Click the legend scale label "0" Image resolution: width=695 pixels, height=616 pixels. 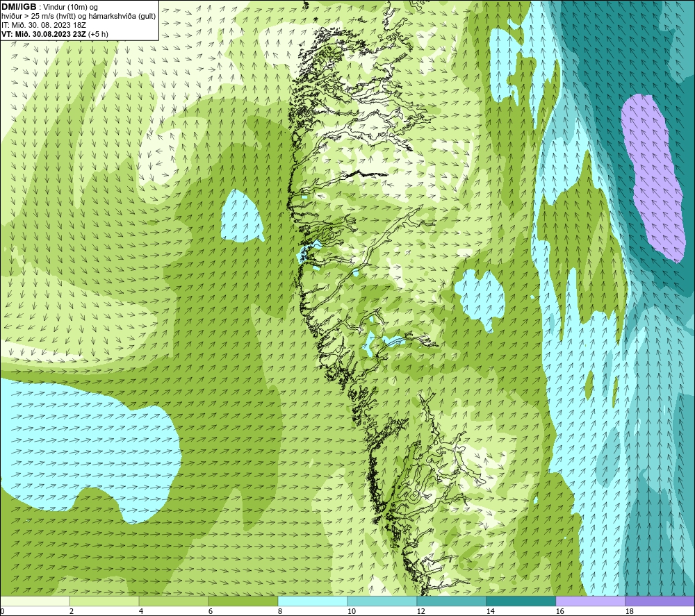[2, 611]
